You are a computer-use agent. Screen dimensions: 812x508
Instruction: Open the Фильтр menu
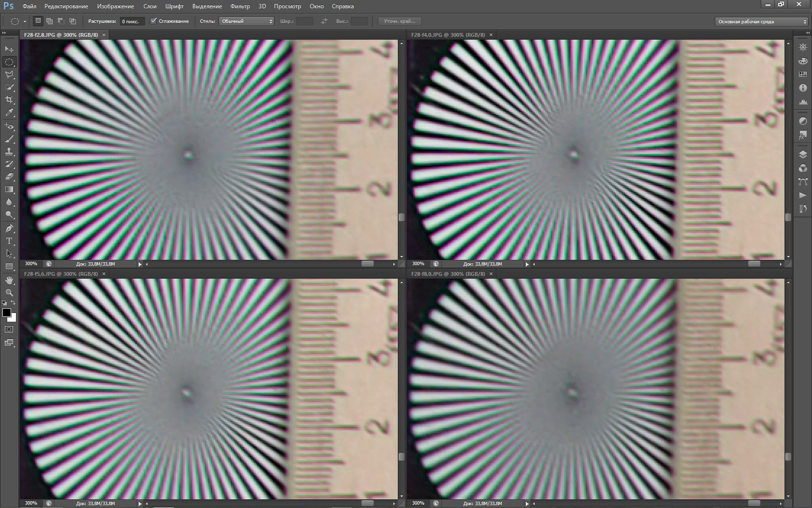[x=240, y=6]
